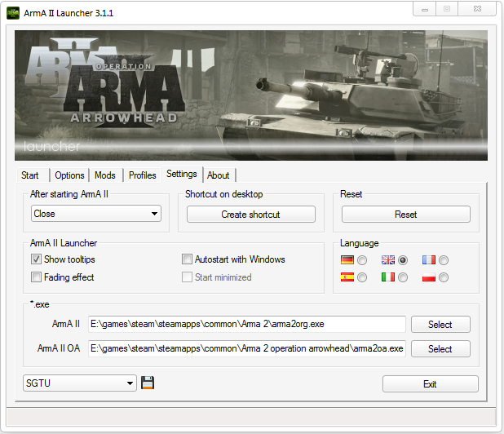This screenshot has height=434, width=504.
Task: Click the Exit button
Action: tap(431, 384)
